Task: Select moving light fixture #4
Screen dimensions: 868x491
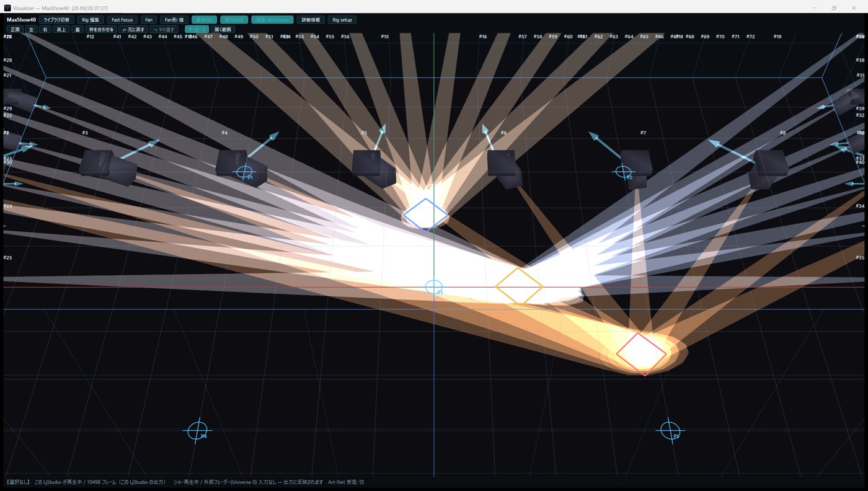Action: tap(241, 167)
